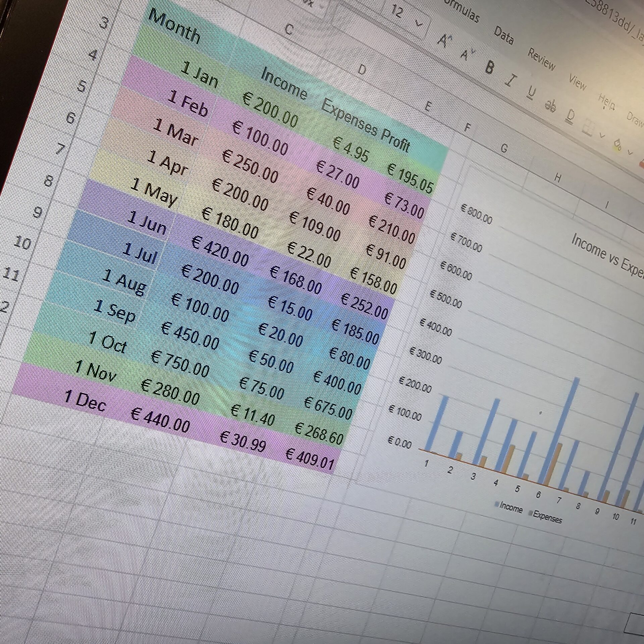The image size is (644, 644).
Task: Click the € 440.00 income cell
Action: [x=160, y=420]
